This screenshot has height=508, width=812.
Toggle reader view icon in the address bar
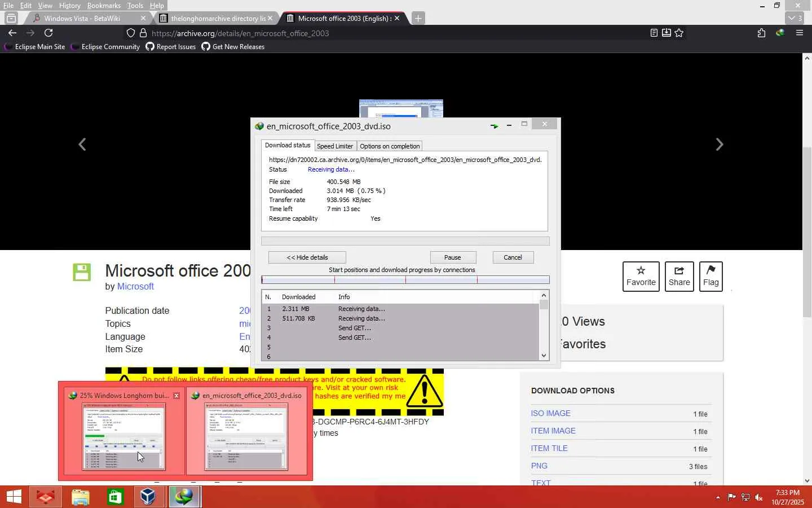tap(654, 33)
